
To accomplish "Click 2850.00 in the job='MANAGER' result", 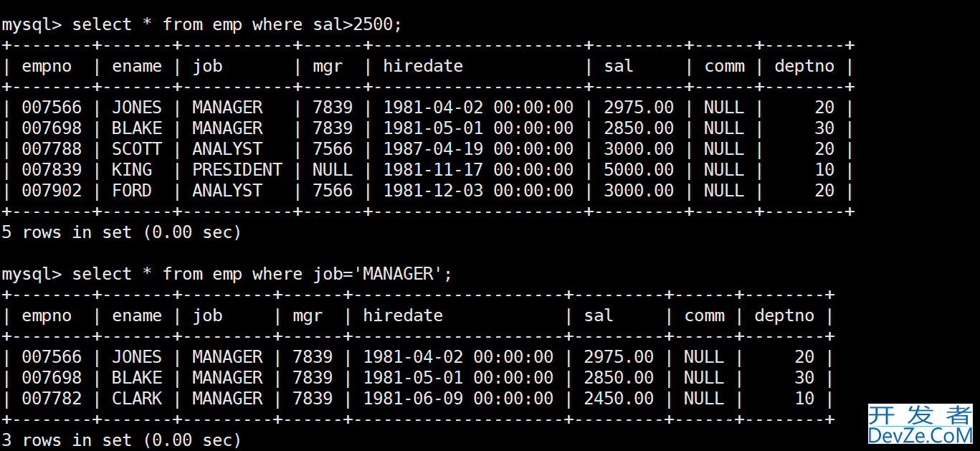I will pyautogui.click(x=619, y=378).
